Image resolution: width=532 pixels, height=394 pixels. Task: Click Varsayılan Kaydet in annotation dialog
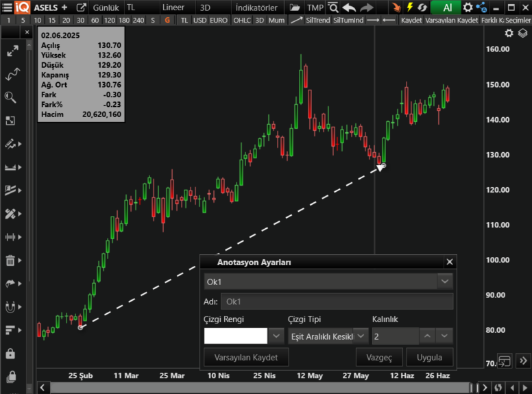click(246, 358)
